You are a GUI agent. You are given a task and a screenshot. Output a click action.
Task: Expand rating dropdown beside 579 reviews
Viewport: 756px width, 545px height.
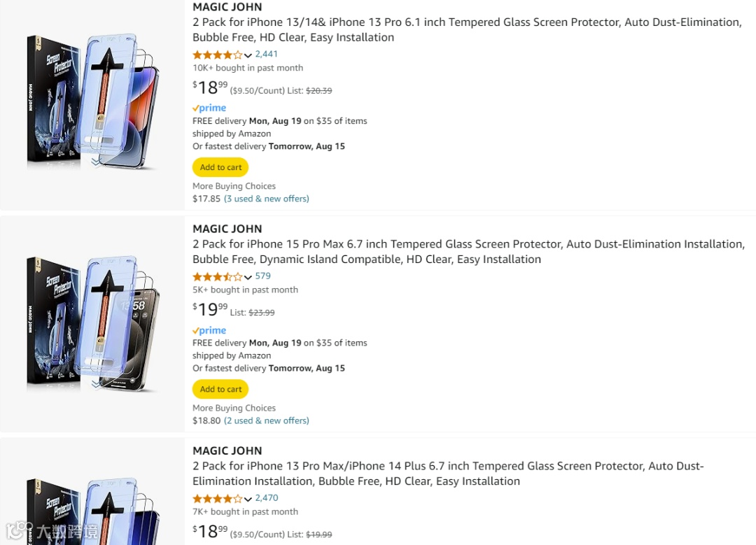(248, 277)
